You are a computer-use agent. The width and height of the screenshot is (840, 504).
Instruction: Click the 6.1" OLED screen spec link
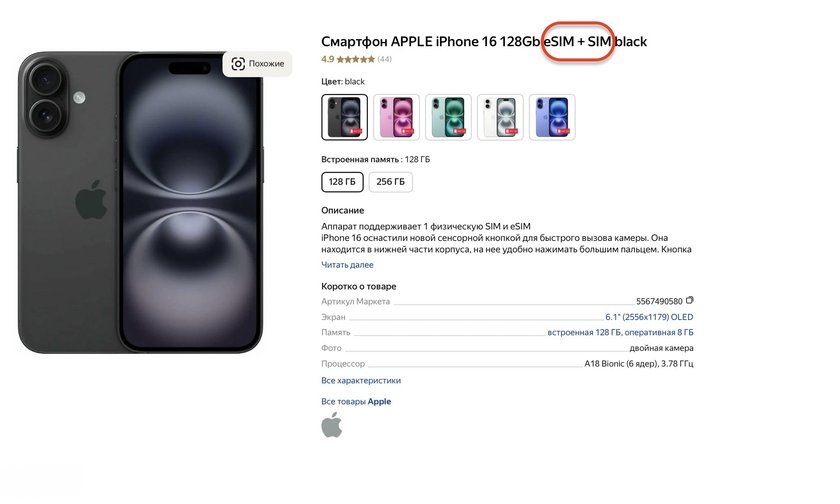pyautogui.click(x=649, y=317)
